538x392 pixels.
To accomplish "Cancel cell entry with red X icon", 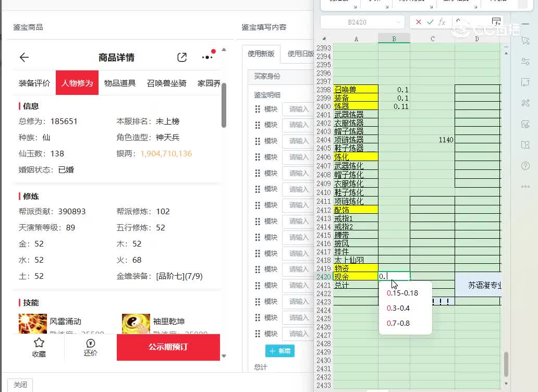I will click(419, 22).
